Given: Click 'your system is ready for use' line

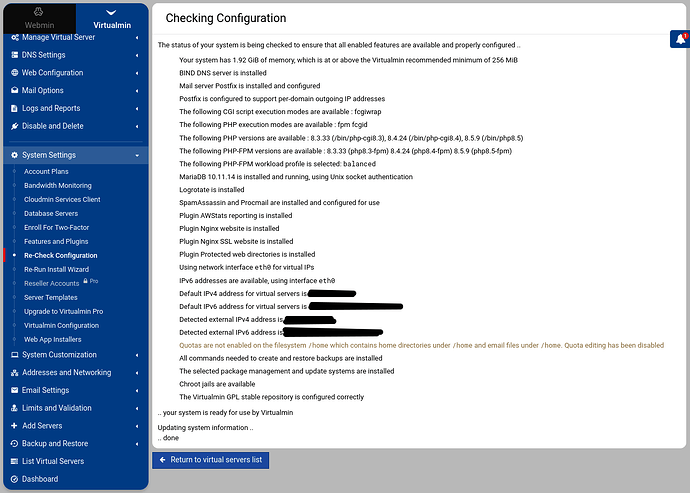Looking at the screenshot, I should (x=225, y=412).
